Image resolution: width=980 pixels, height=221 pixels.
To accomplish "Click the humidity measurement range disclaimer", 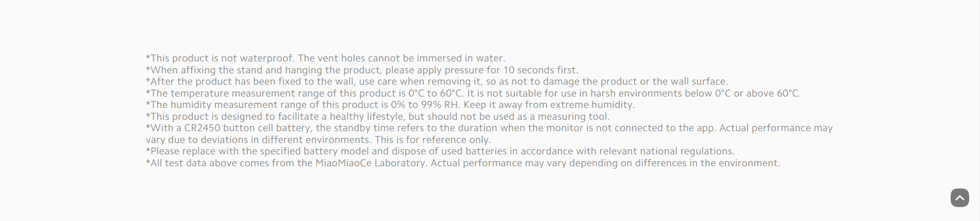I will [x=390, y=105].
